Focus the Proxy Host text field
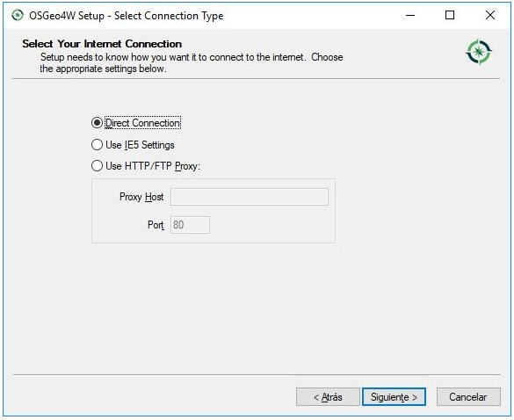Screen dimensions: 514x420 click(x=250, y=197)
